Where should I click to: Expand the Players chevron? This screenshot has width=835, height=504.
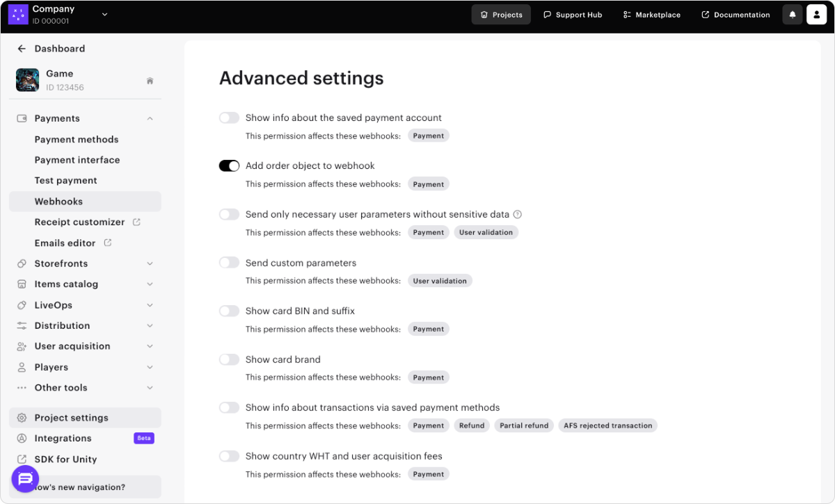[150, 367]
